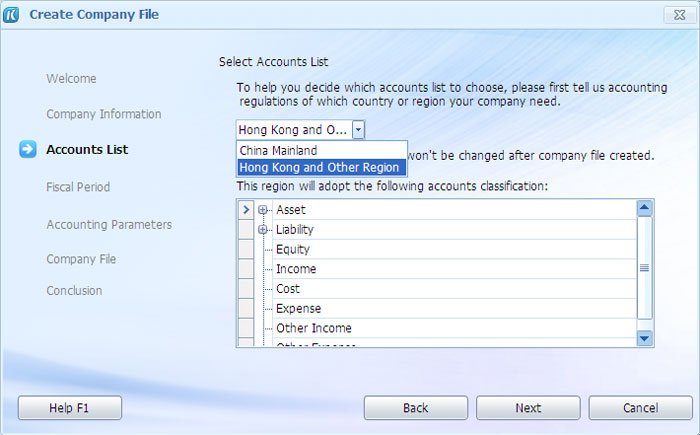Expand the Asset tree node

coord(262,209)
